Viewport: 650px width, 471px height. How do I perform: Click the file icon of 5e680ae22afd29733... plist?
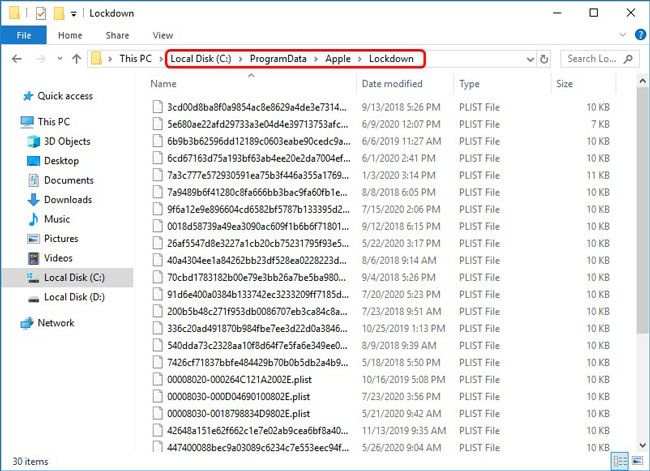click(x=158, y=124)
